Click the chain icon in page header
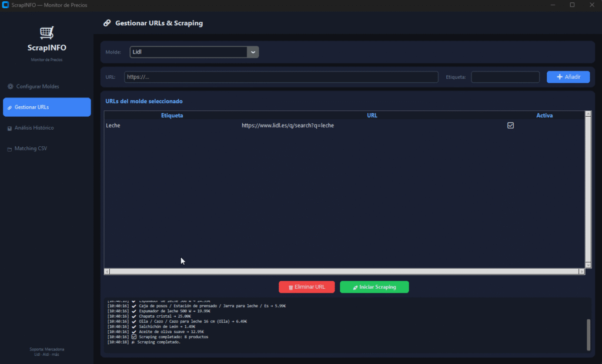This screenshot has width=602, height=364. [x=107, y=23]
